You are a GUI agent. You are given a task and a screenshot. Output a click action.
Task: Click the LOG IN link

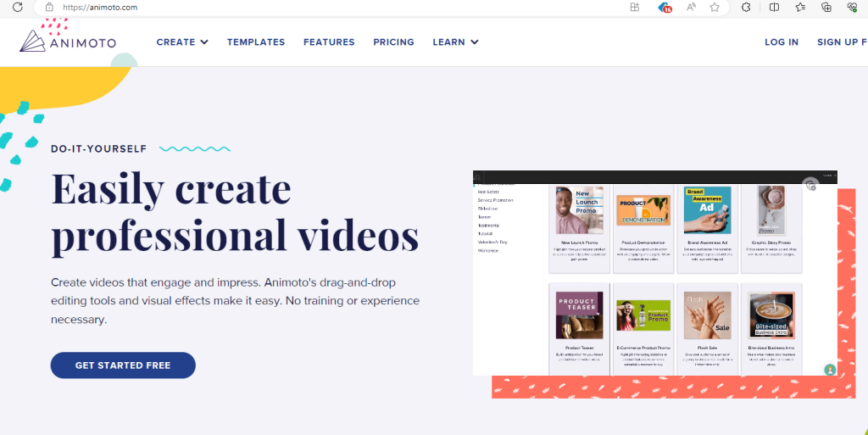[x=781, y=42]
